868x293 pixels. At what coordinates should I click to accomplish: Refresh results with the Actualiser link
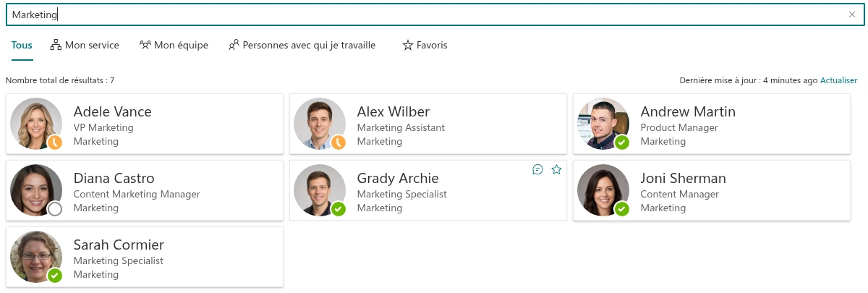pos(839,80)
